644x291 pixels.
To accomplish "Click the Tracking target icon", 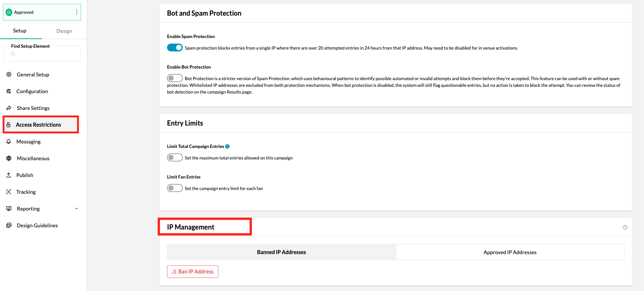I will (x=9, y=192).
